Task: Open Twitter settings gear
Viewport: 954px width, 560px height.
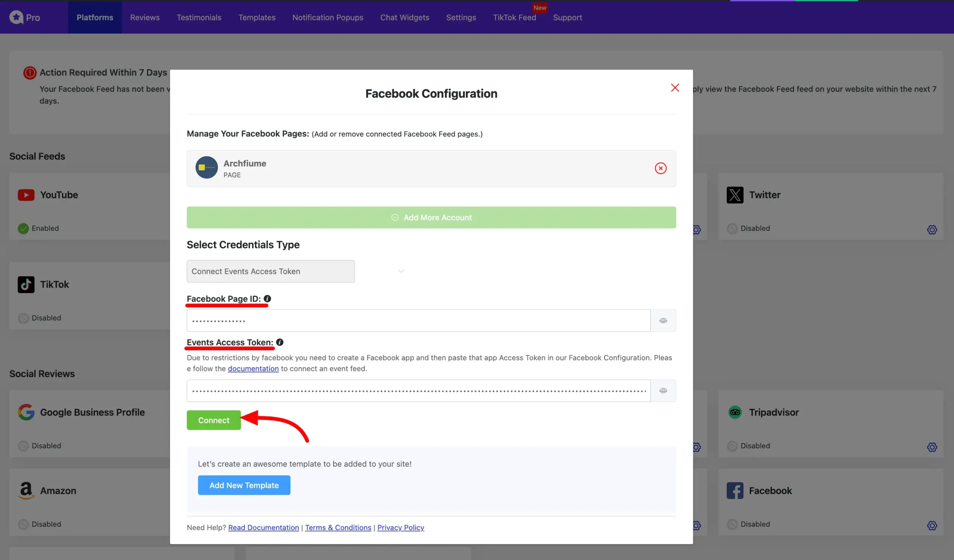Action: (x=932, y=229)
